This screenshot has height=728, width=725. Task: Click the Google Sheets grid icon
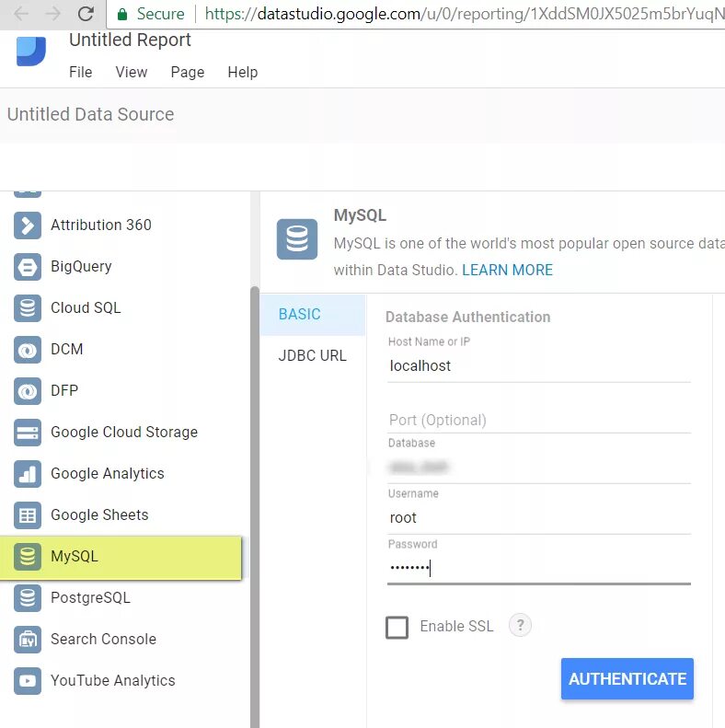[28, 514]
